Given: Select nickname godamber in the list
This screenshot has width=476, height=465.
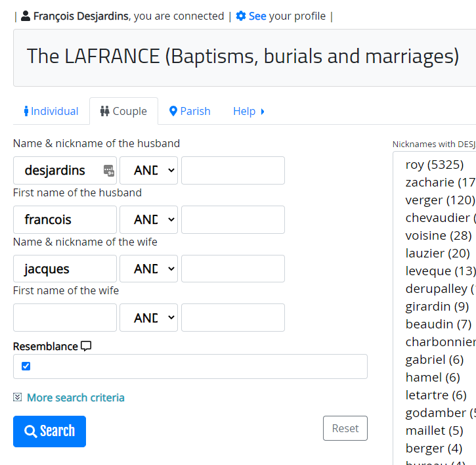Looking at the screenshot, I should click(x=440, y=413).
